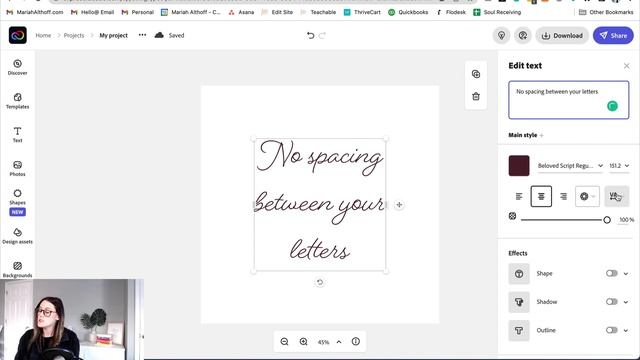Open Flodesk bookmark
The width and height of the screenshot is (640, 360).
(x=451, y=12)
